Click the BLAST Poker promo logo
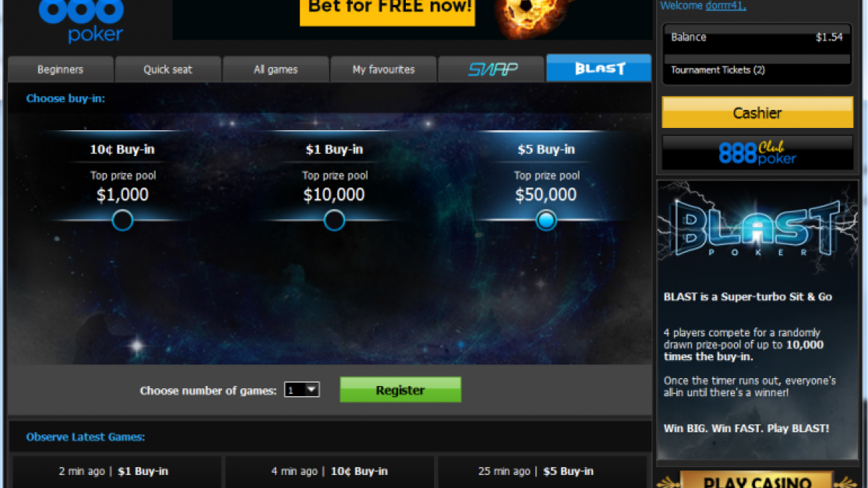 coord(757,228)
